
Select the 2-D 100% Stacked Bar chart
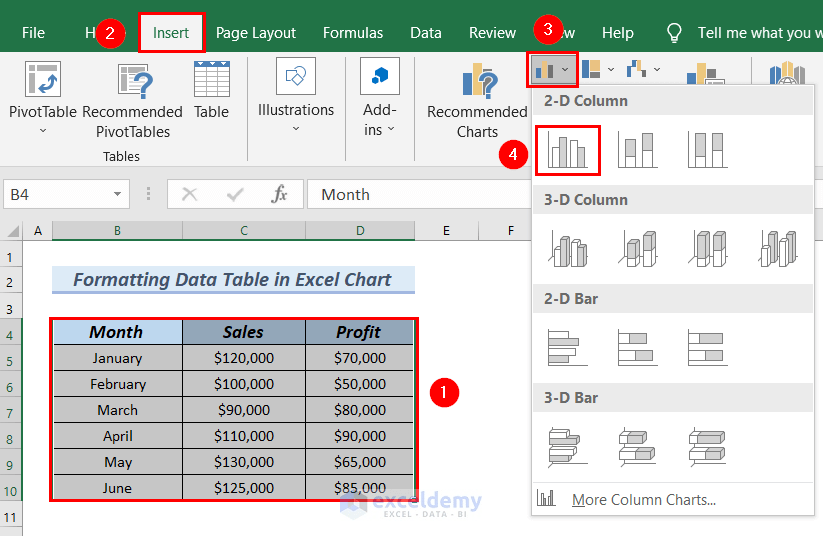click(x=708, y=348)
